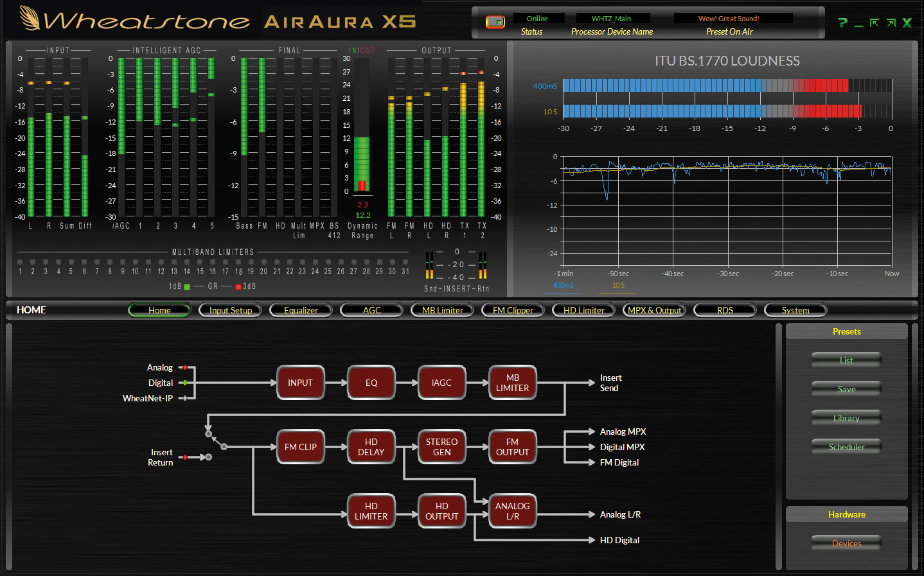Screen dimensions: 924x576
Task: Switch to the FM Clipper tab
Action: tap(513, 310)
